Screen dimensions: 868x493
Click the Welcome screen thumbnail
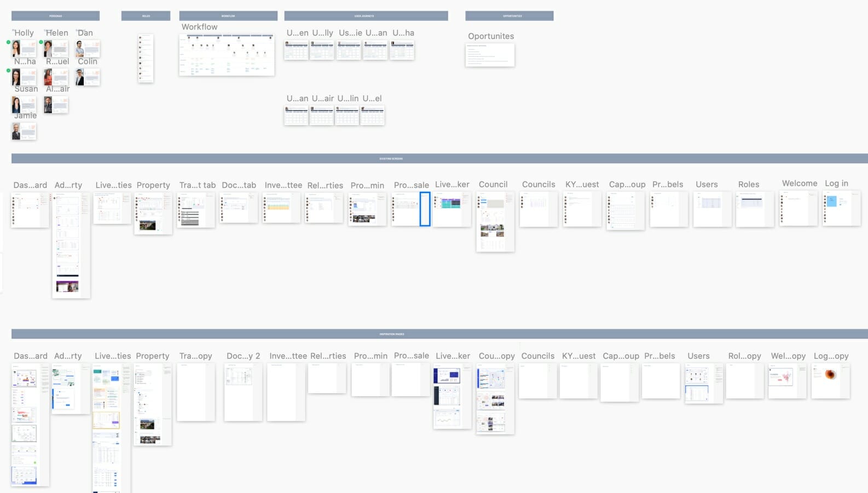click(x=798, y=208)
